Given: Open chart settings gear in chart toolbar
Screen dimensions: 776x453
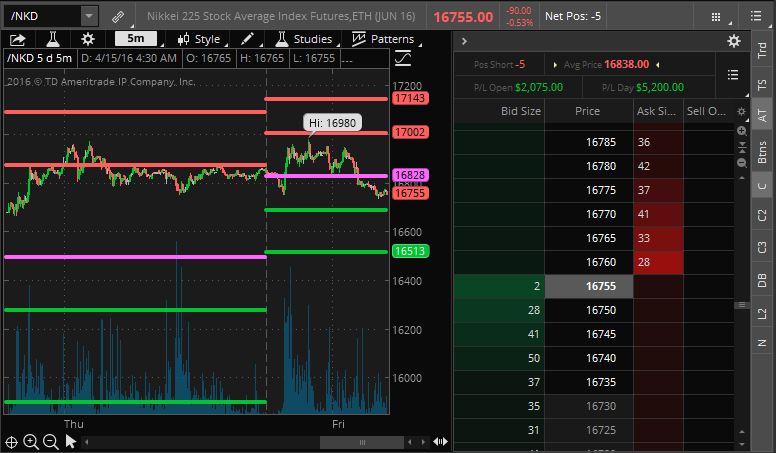Looking at the screenshot, I should (x=88, y=39).
